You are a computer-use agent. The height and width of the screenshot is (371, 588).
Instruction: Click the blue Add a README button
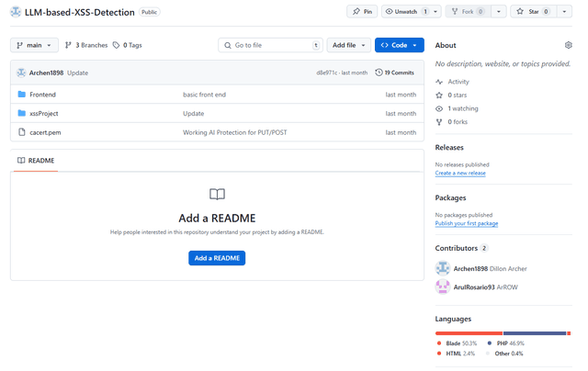217,258
